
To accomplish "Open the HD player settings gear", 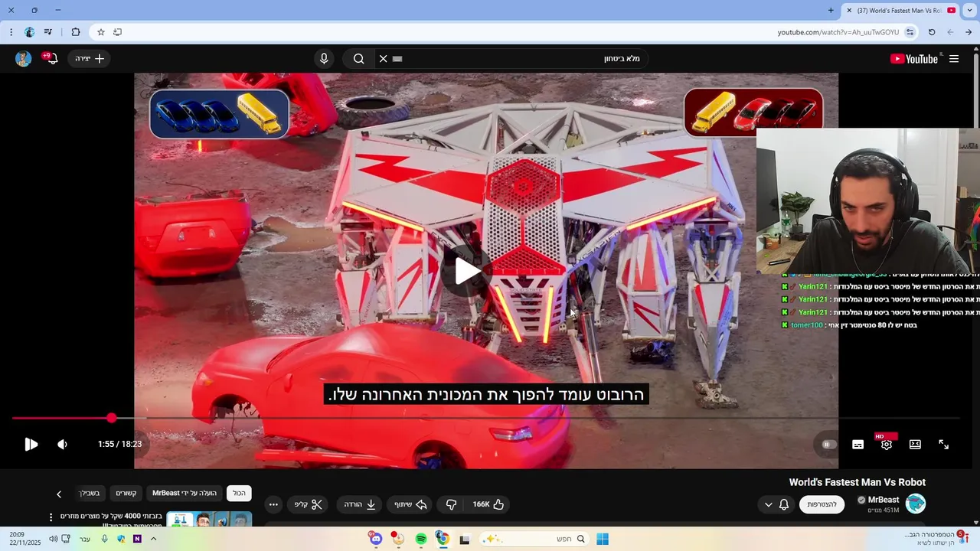I will [x=886, y=444].
